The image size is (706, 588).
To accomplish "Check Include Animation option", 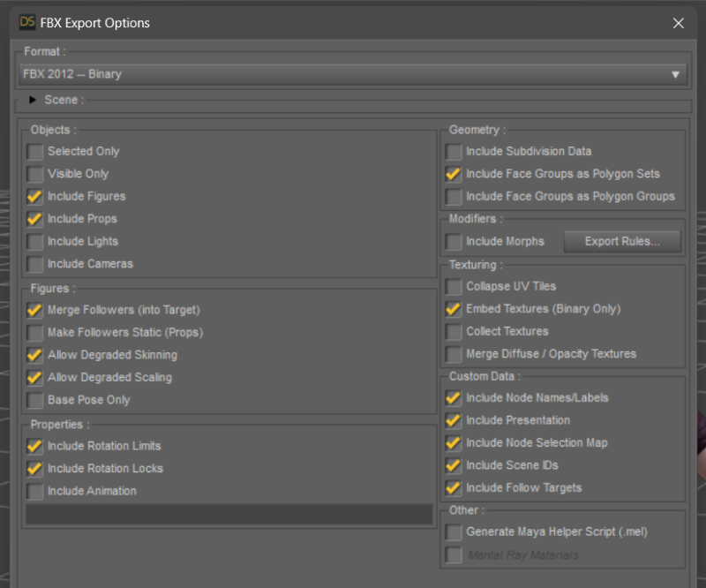I will click(35, 491).
